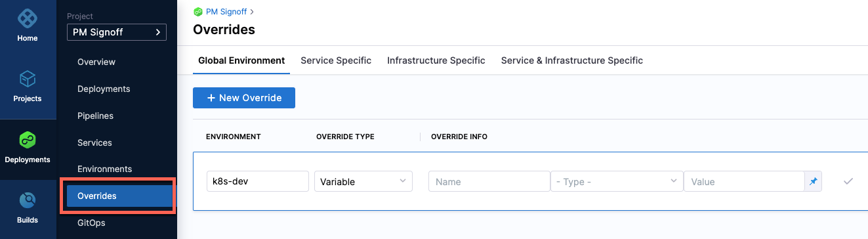The width and height of the screenshot is (868, 239).
Task: Click the pin icon beside Value field
Action: click(x=813, y=181)
